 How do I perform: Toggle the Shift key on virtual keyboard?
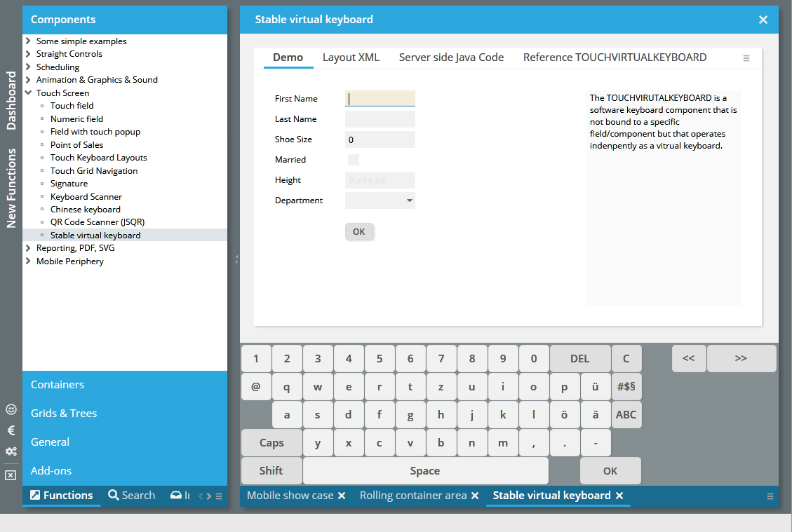pos(271,471)
